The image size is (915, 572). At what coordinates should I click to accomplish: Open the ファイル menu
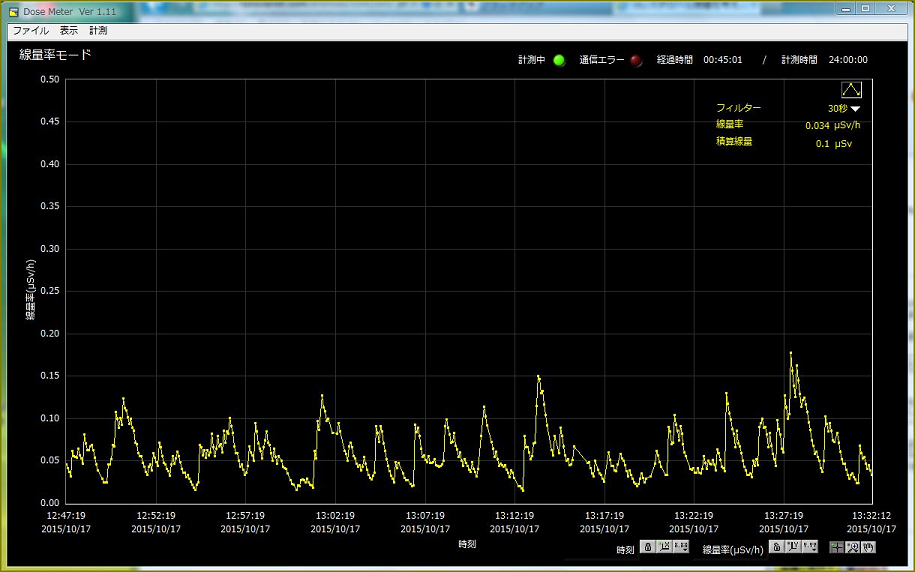pos(30,31)
